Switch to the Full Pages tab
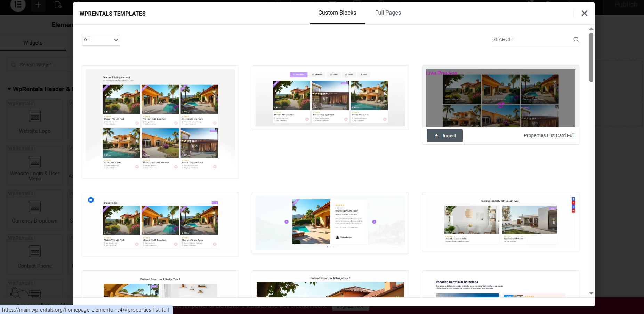Screen dimensions: 644x314 click(388, 13)
